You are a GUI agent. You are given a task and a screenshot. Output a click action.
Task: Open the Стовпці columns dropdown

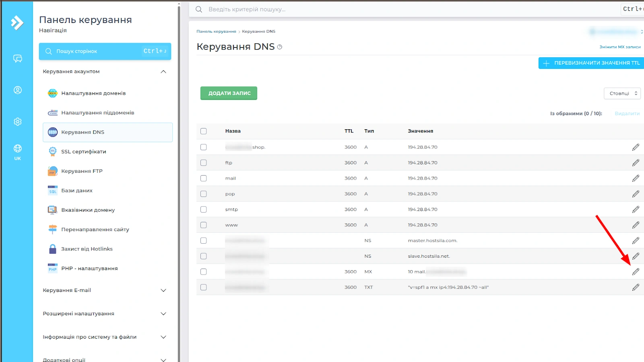[622, 93]
